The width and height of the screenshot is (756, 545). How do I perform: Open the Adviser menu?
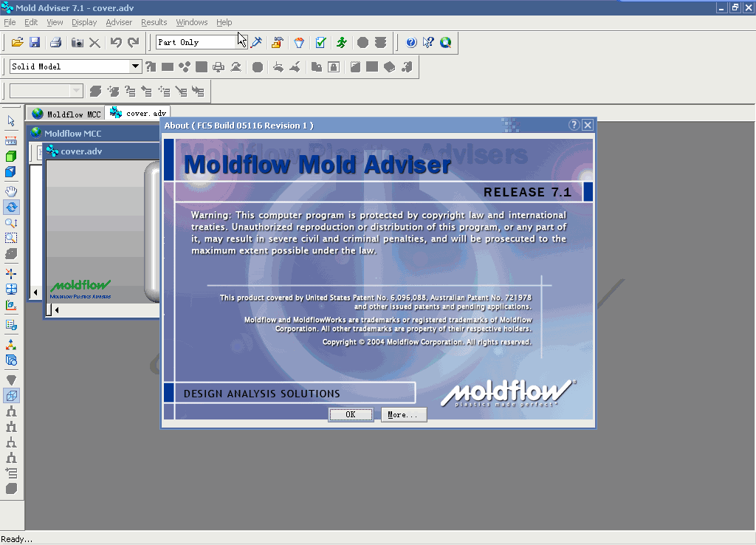(119, 22)
